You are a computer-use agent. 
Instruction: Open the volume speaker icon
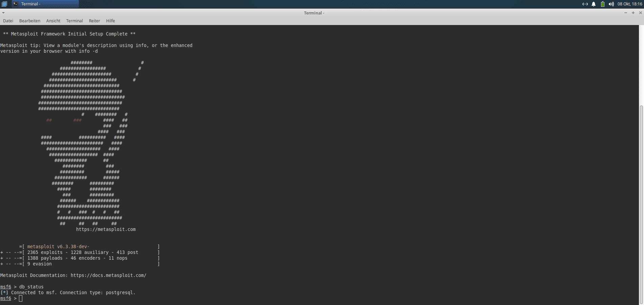click(x=611, y=4)
